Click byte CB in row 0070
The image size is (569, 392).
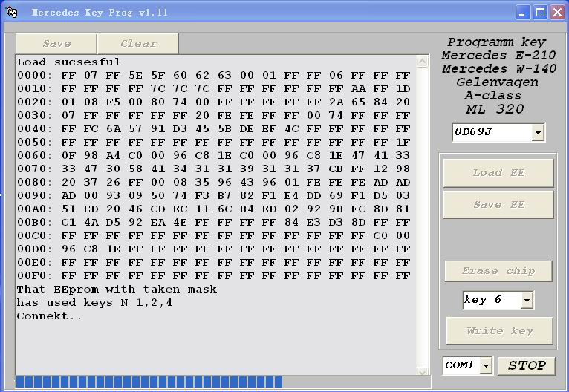[336, 169]
